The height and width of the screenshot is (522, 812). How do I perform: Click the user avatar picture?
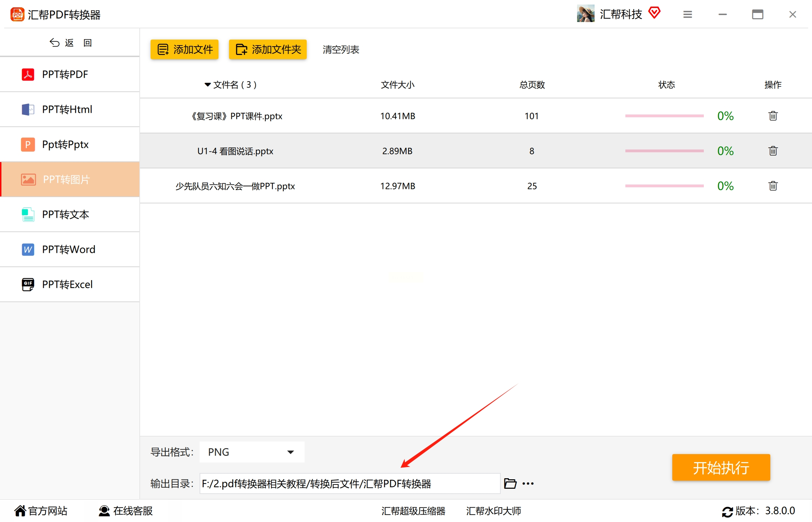click(585, 14)
